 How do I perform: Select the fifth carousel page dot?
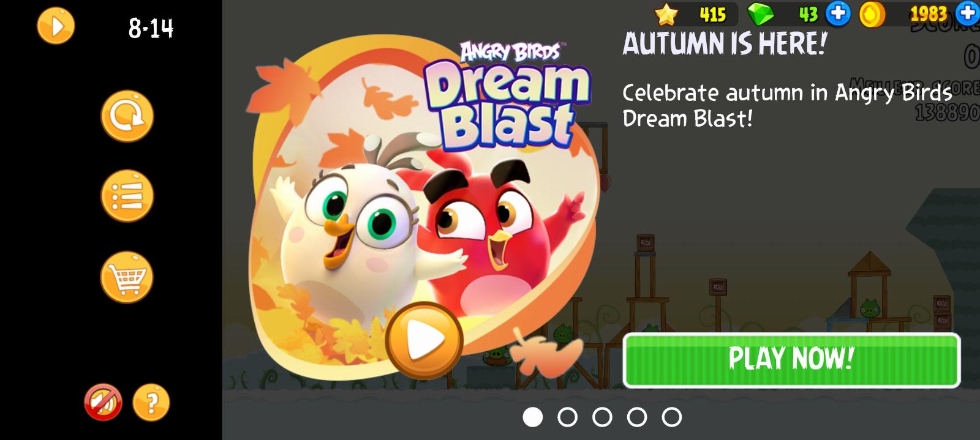(x=672, y=417)
